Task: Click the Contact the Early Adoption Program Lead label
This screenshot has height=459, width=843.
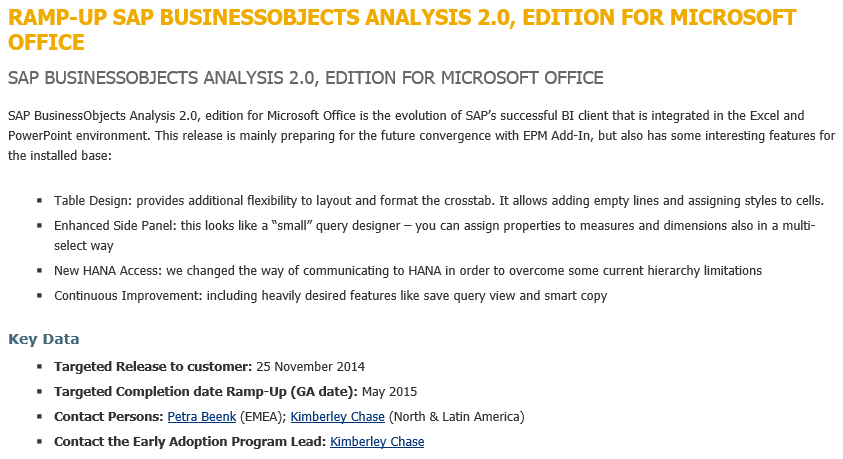Action: pos(190,441)
